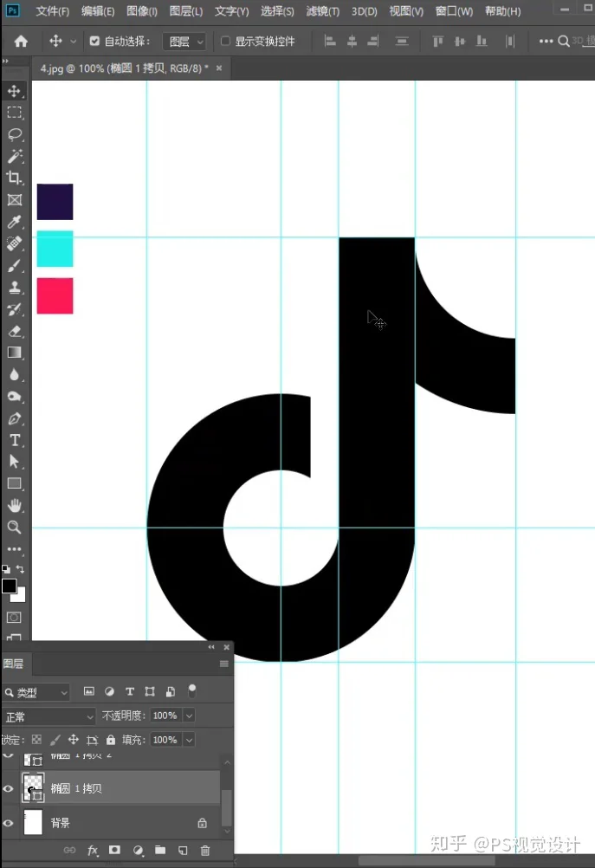Click the fx layer style button
Screen dimensions: 595x868
point(93,851)
